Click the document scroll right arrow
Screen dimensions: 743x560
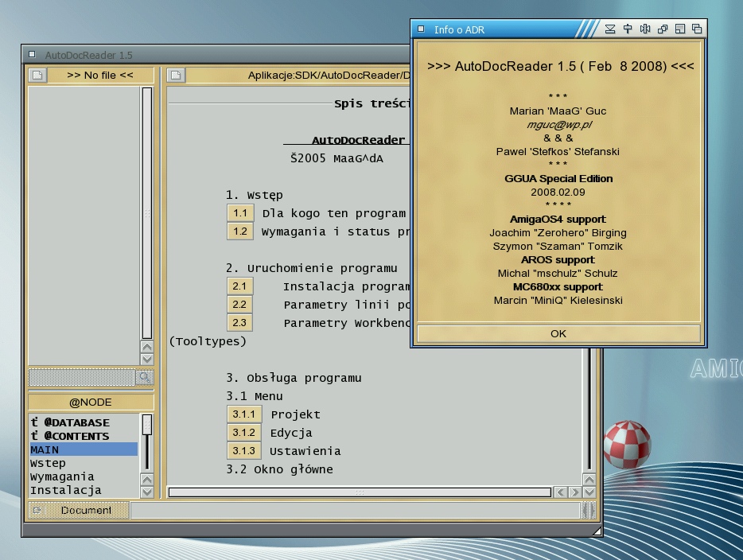575,492
